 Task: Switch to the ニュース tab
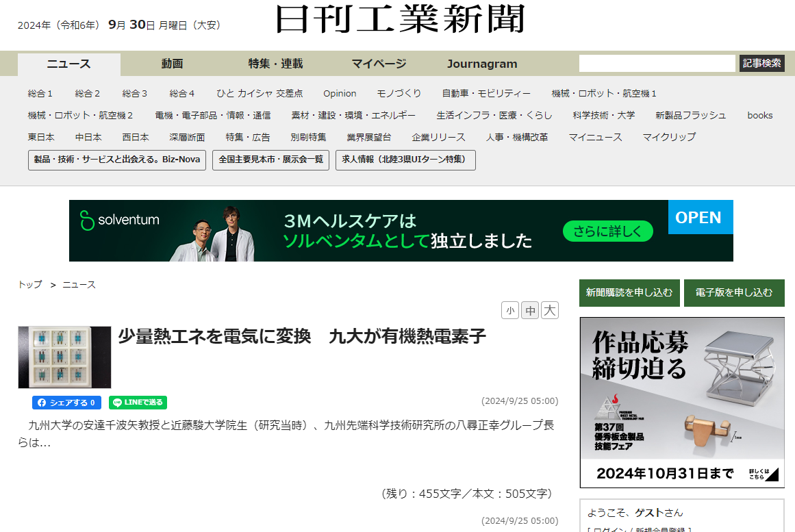pyautogui.click(x=68, y=64)
